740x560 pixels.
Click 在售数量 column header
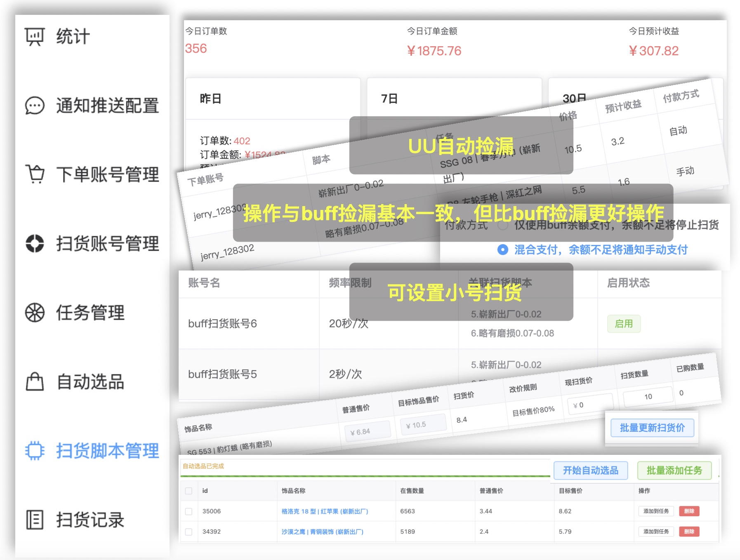[x=412, y=491]
